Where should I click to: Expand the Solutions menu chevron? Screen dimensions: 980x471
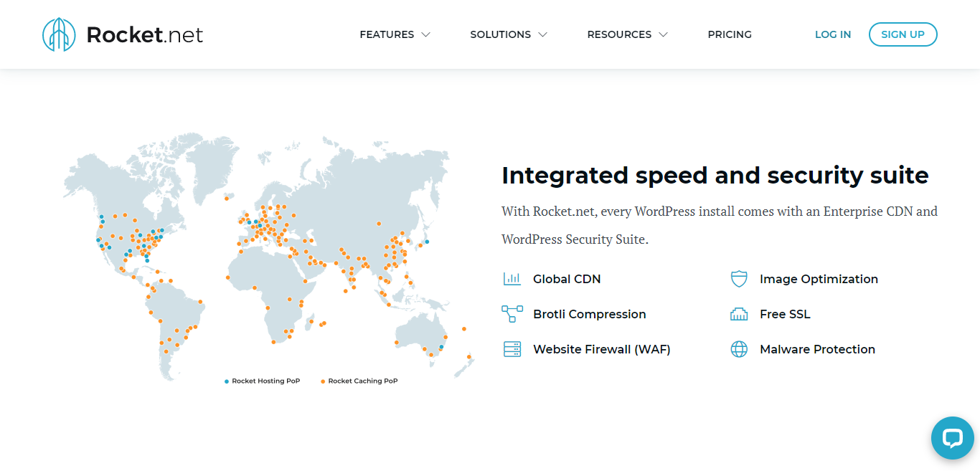(542, 34)
